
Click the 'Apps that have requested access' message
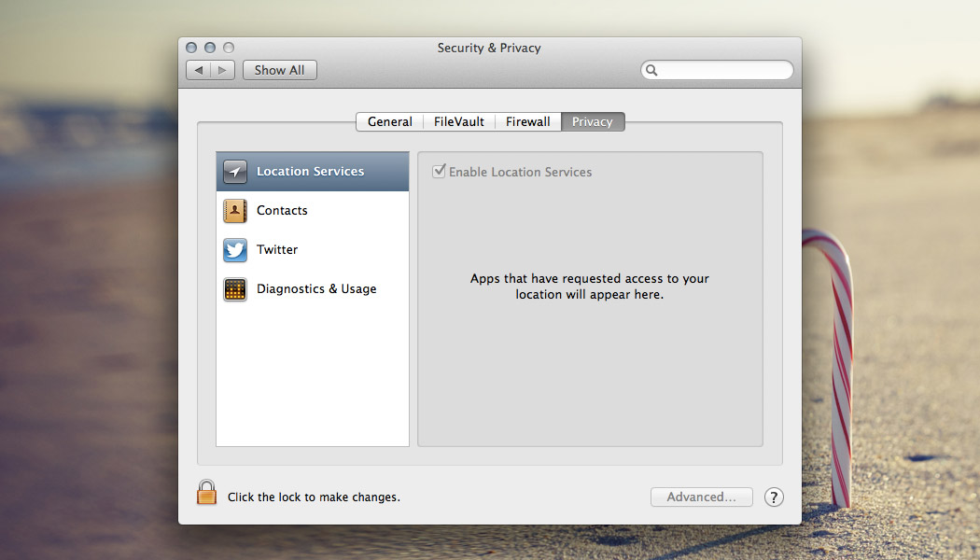click(x=589, y=287)
